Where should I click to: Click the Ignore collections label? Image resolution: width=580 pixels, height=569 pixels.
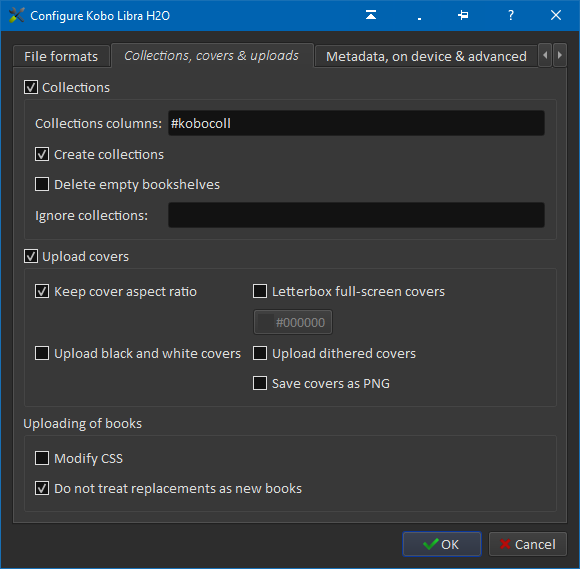[91, 215]
